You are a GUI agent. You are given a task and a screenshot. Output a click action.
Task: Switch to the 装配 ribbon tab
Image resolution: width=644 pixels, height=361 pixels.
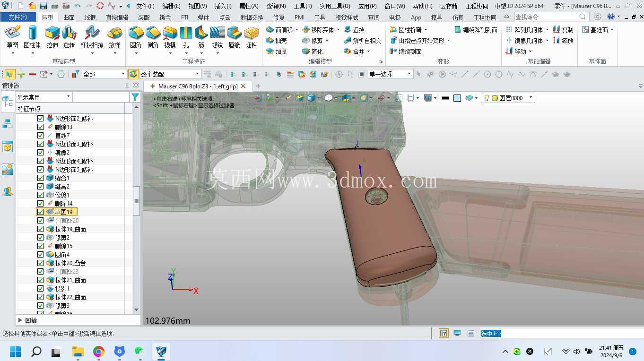click(x=144, y=17)
